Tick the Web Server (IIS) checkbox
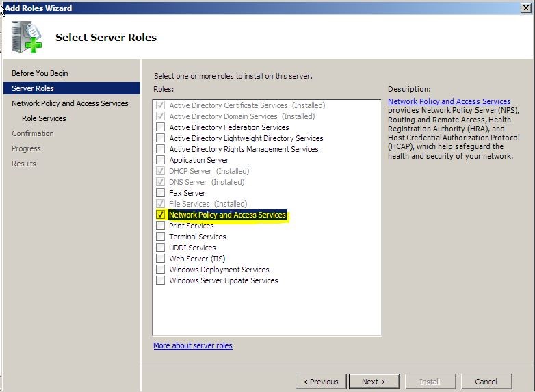The height and width of the screenshot is (392, 535). coord(160,259)
